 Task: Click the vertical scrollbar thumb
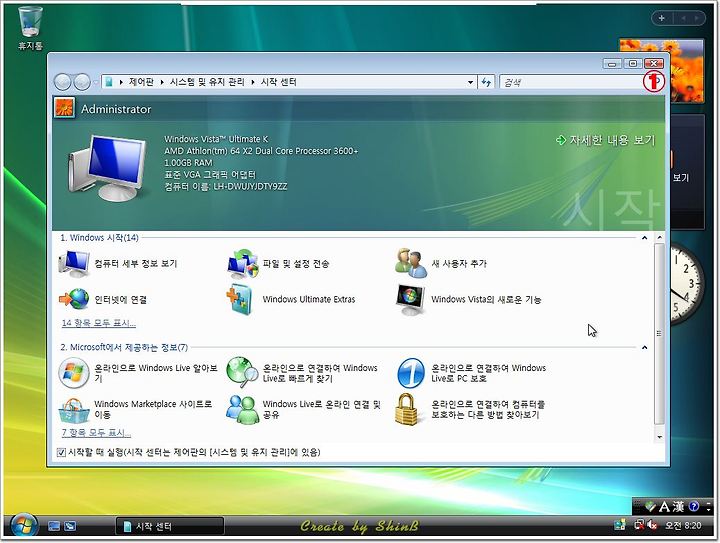coord(659,334)
